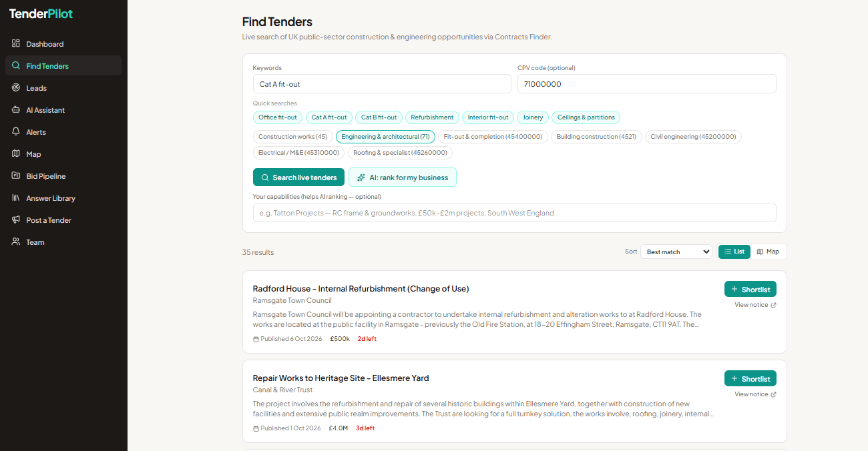Select Ceilings & partitions chip
Image resolution: width=868 pixels, height=451 pixels.
coord(586,117)
